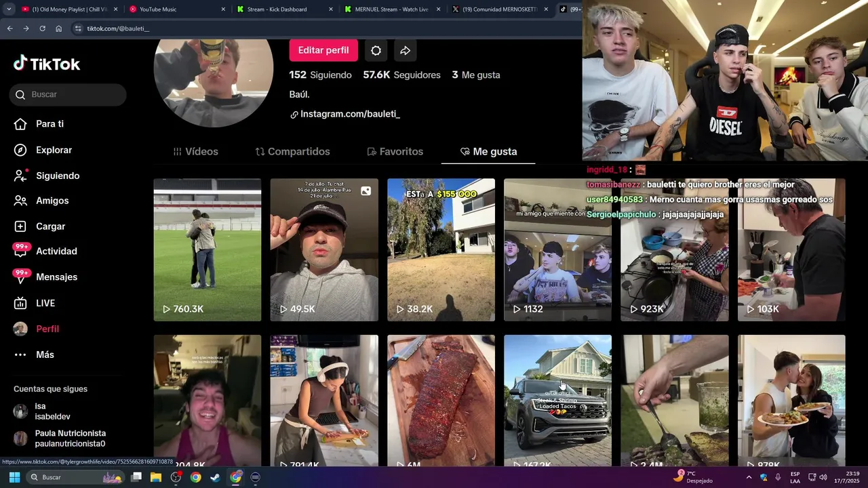Switch to YouTube Music browser tab
Viewport: 868px width, 488px height.
tap(178, 9)
